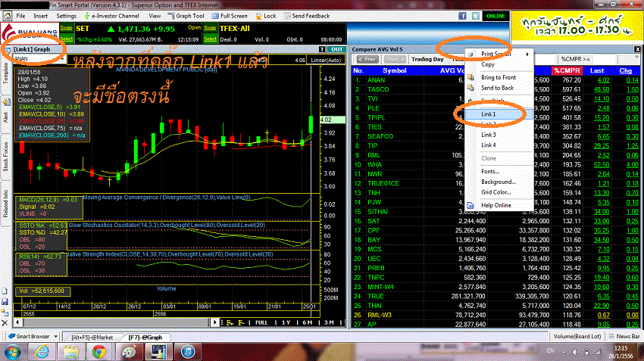Image resolution: width=644 pixels, height=361 pixels.
Task: Click the Lock toolbar button
Action: pyautogui.click(x=266, y=16)
